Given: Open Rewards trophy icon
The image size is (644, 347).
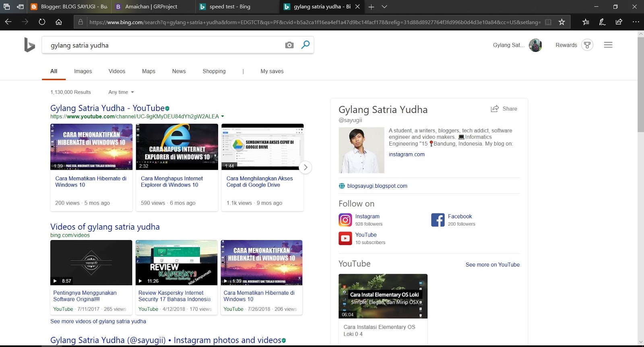Looking at the screenshot, I should tap(587, 45).
